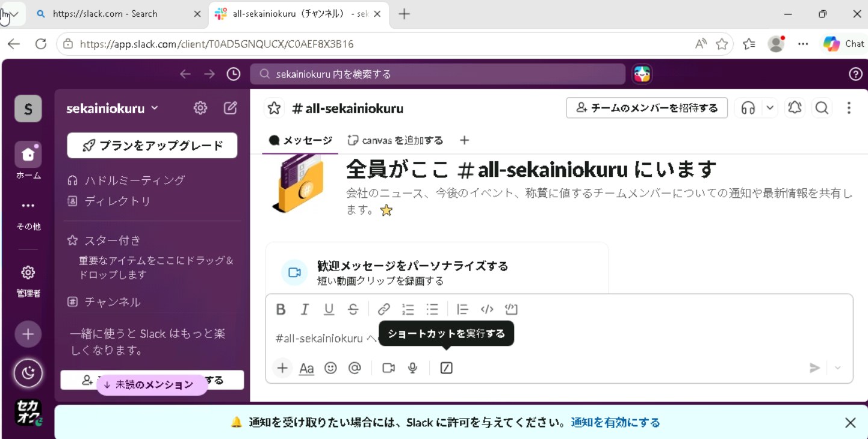This screenshot has height=439, width=868.
Task: Open a new browser tab
Action: pos(405,14)
